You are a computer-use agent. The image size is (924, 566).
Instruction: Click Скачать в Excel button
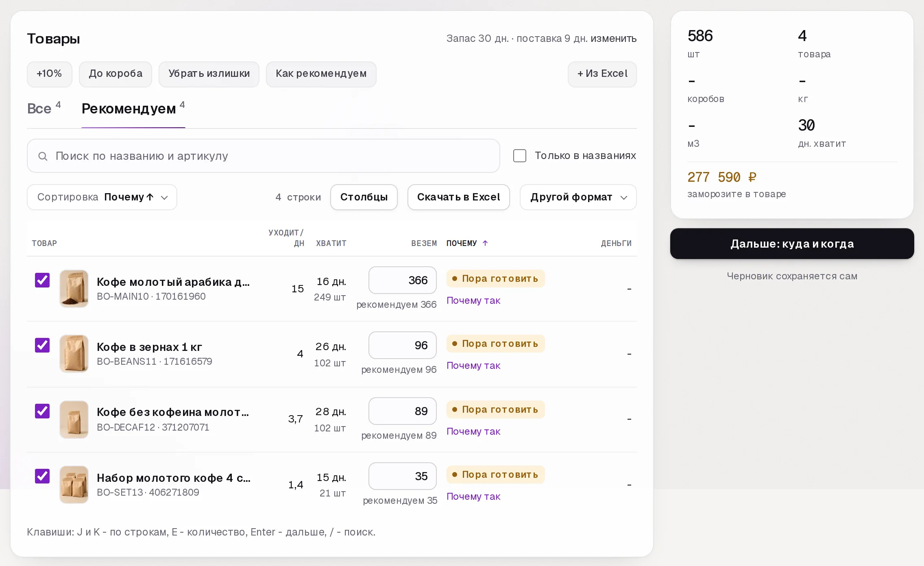pos(459,197)
